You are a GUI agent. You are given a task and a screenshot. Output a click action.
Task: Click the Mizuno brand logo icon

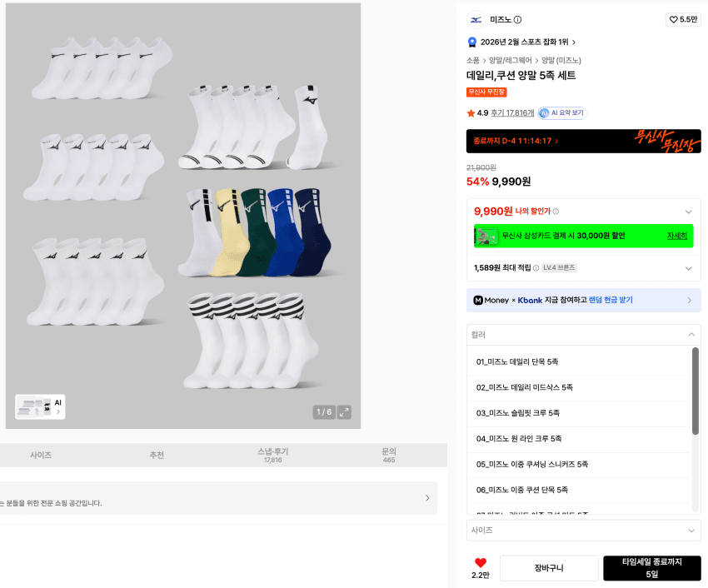click(x=476, y=19)
